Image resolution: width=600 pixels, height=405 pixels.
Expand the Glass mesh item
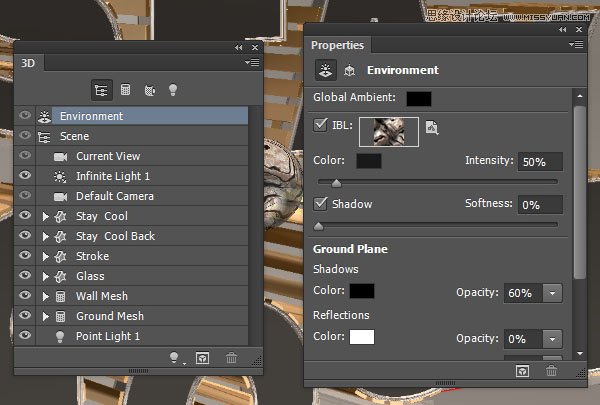tap(46, 276)
